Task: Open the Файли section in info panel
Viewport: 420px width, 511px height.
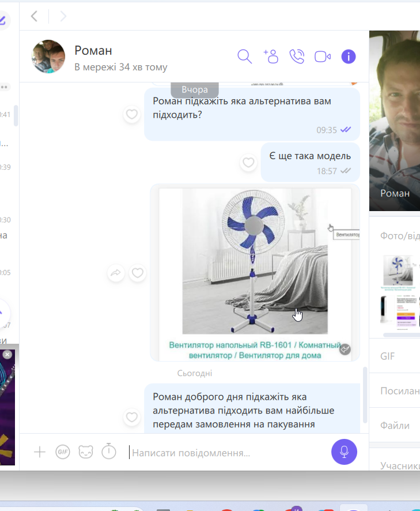Action: [x=395, y=425]
